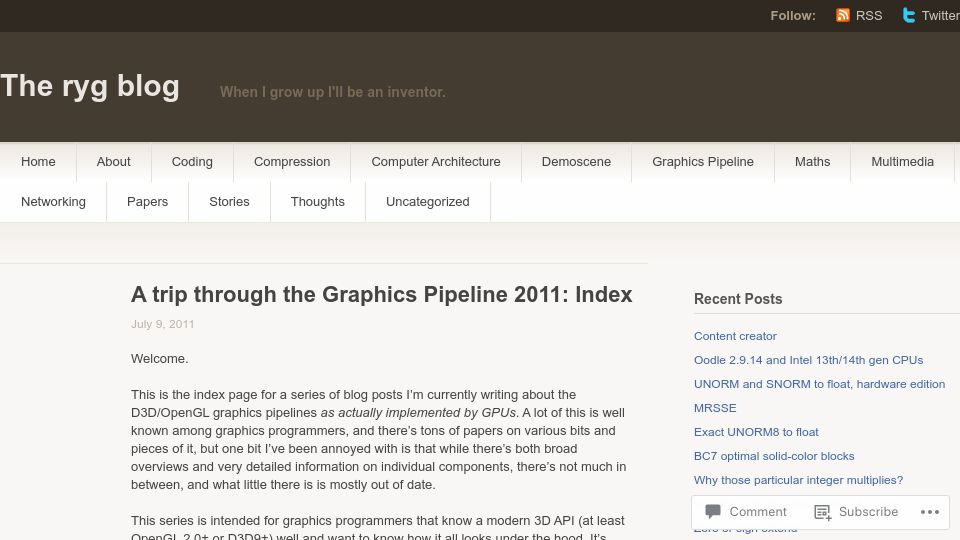Open the Maths category

[x=812, y=162]
